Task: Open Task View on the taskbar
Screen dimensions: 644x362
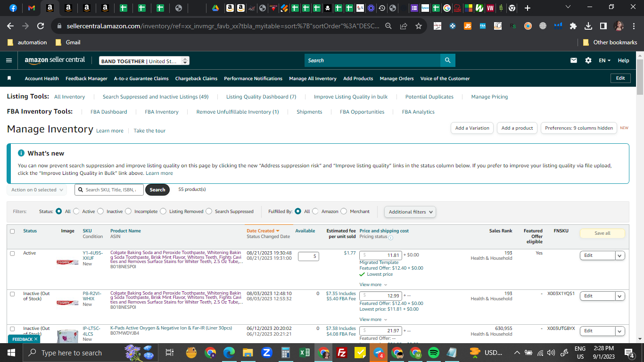Action: coord(170,353)
